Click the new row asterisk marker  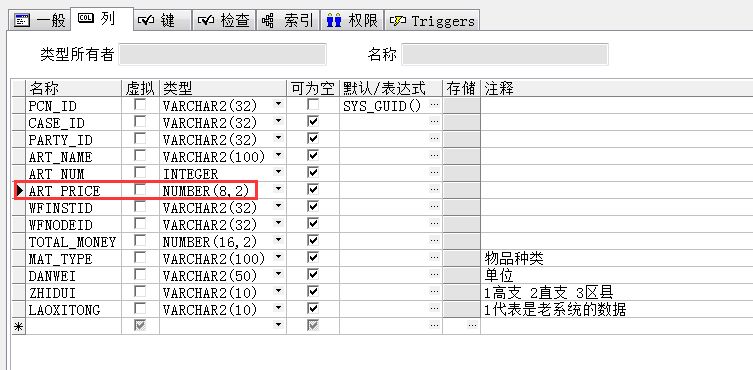(19, 326)
